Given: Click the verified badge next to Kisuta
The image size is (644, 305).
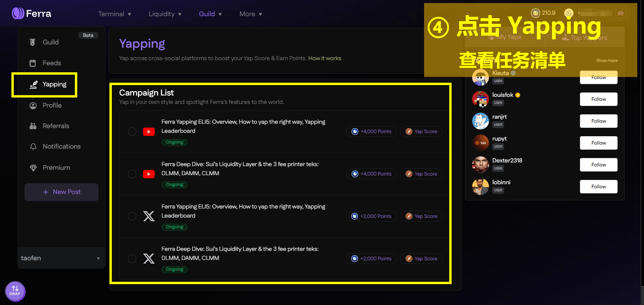Looking at the screenshot, I should coord(513,73).
